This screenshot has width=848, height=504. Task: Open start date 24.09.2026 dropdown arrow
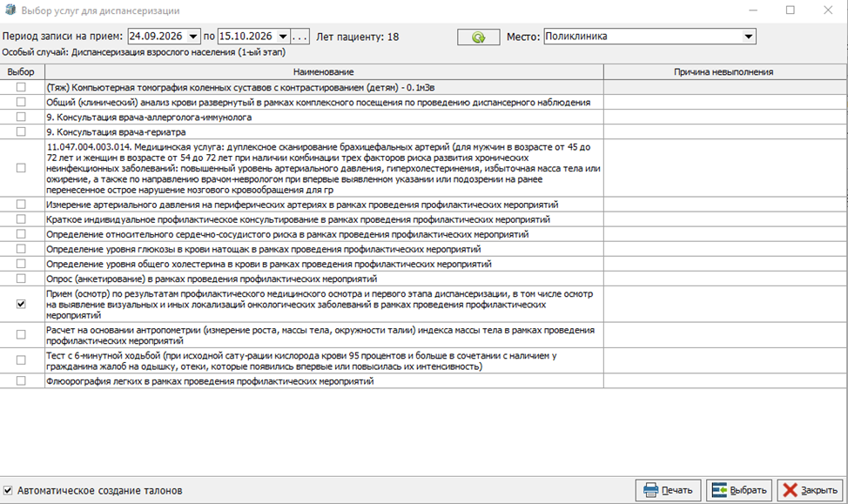click(x=193, y=37)
